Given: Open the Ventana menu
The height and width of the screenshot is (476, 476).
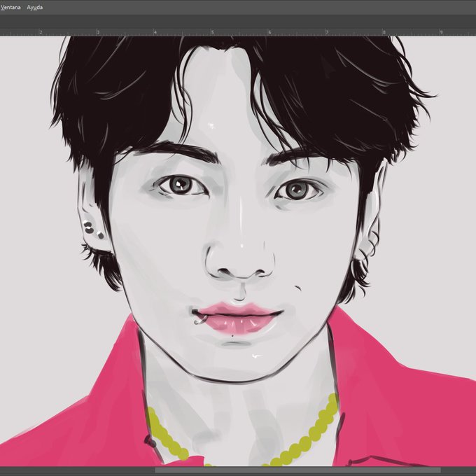Looking at the screenshot, I should (10, 7).
